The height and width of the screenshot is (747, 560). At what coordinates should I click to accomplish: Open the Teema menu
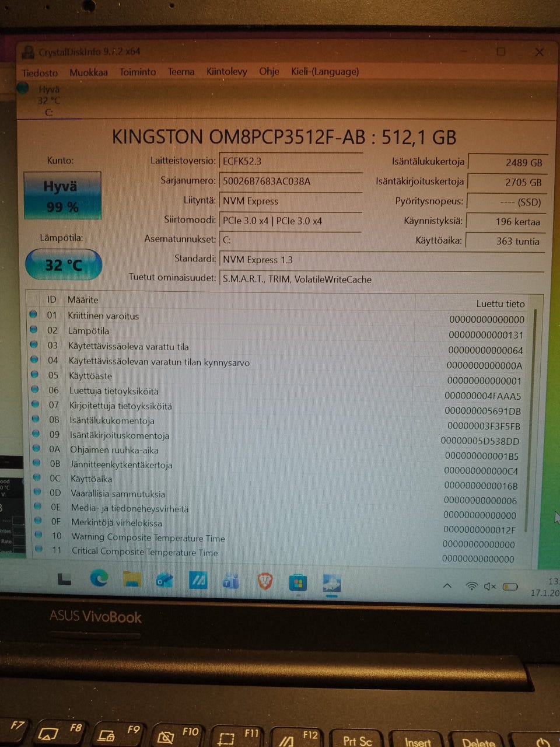tap(181, 72)
